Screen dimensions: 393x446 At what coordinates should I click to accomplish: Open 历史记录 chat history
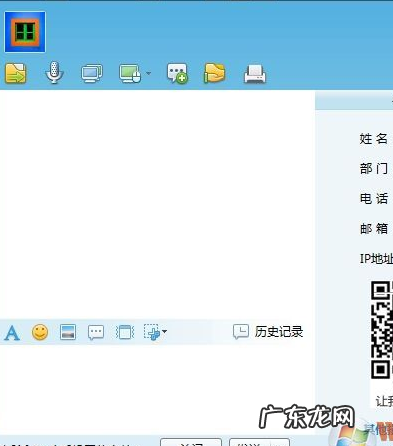(x=268, y=332)
